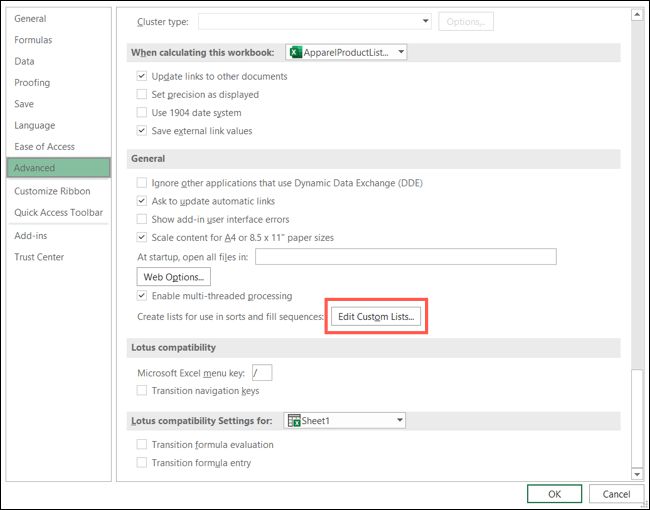Open the workbook selection dropdown
The width and height of the screenshot is (650, 510).
tap(400, 52)
